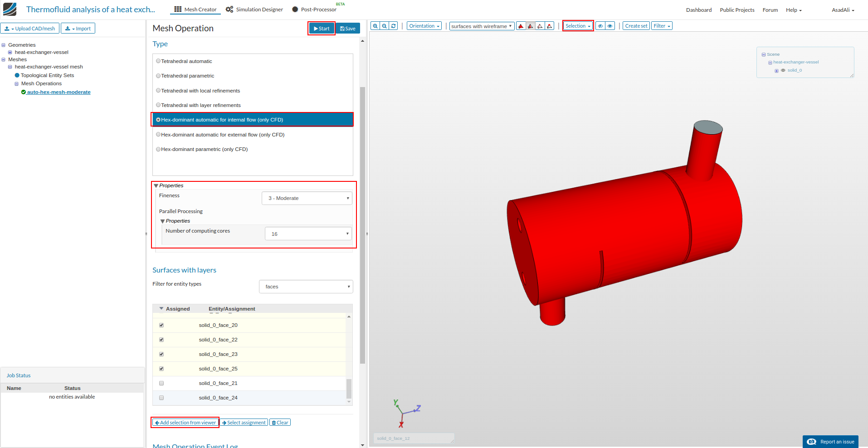Open the Fineness dropdown
This screenshot has width=868, height=448.
307,198
